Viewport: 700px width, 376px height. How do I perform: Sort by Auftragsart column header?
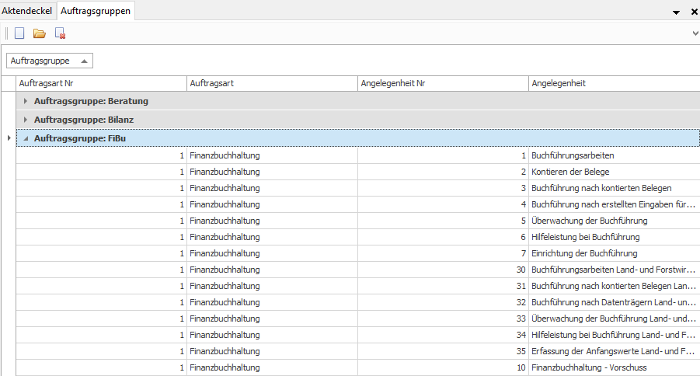(272, 83)
